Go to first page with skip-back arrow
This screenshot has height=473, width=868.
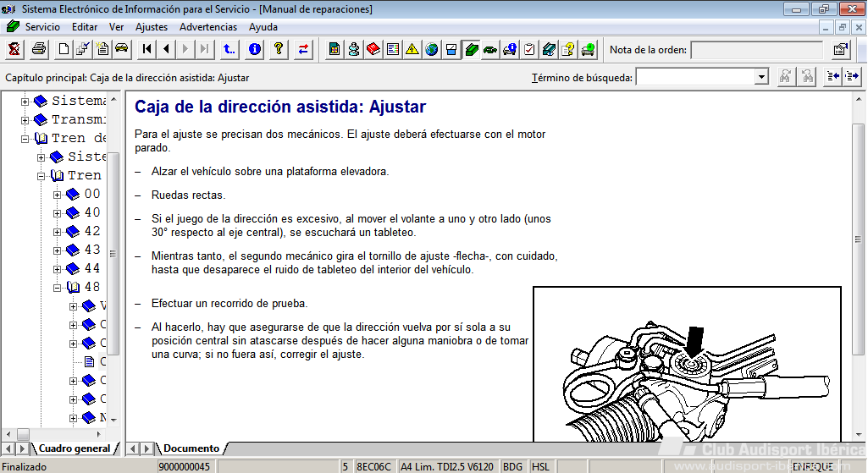(x=147, y=50)
